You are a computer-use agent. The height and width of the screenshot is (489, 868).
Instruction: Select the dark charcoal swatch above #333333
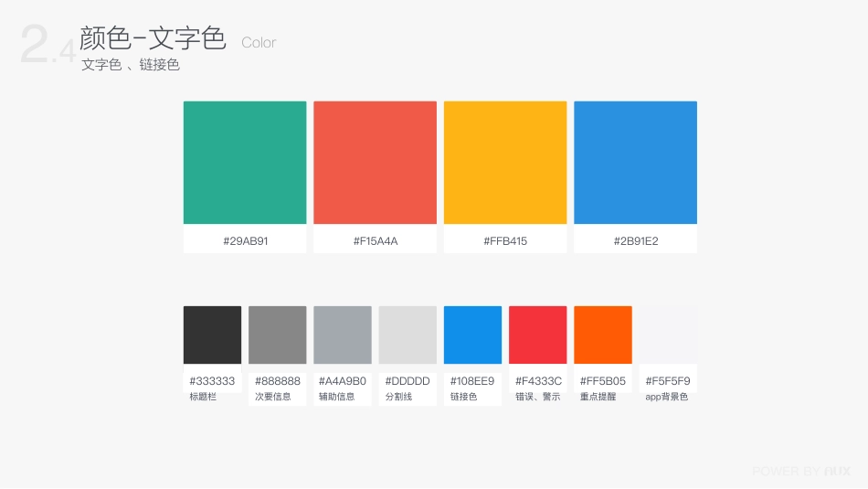coord(212,335)
